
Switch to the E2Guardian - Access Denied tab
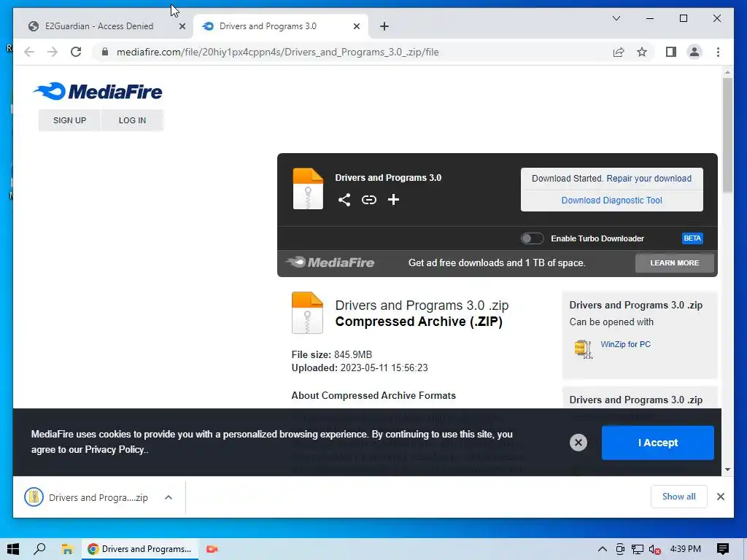point(99,26)
